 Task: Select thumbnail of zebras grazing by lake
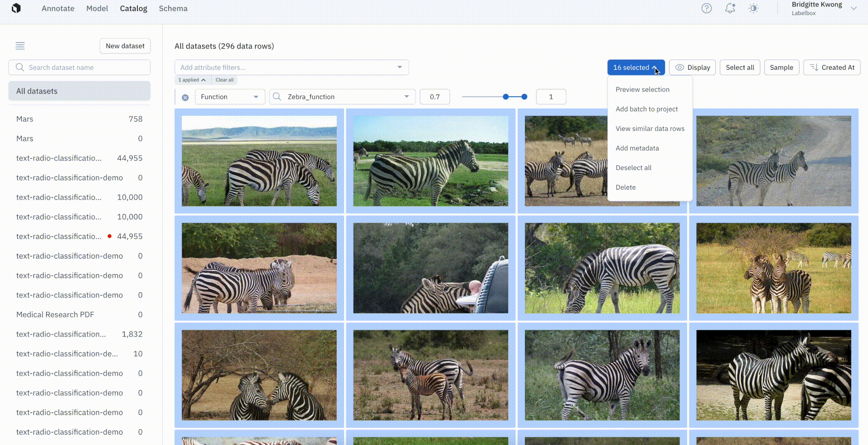pyautogui.click(x=259, y=161)
